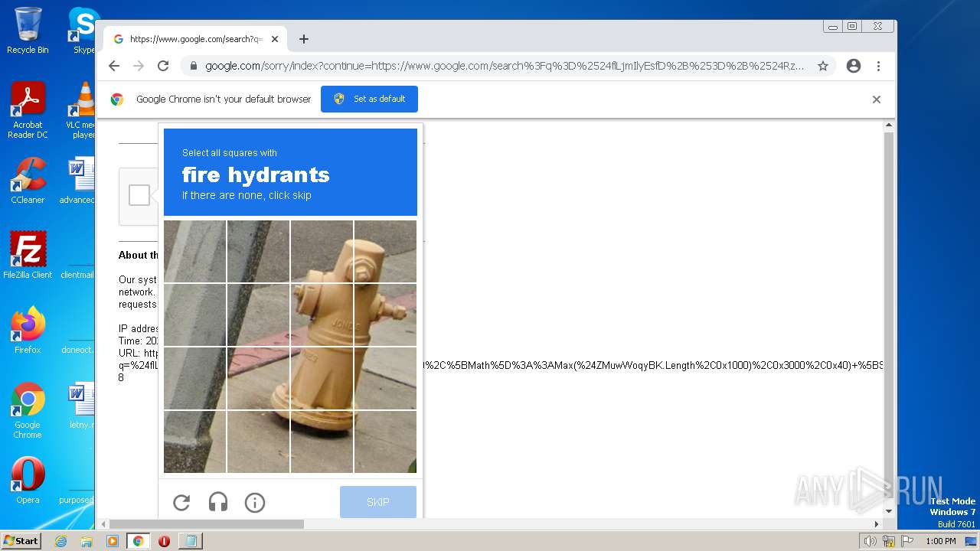980x551 pixels.
Task: Open a new Chrome tab
Action: 304,39
